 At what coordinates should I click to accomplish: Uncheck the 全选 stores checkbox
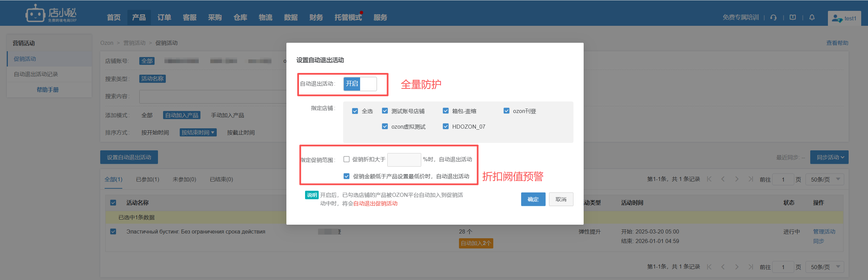(355, 111)
